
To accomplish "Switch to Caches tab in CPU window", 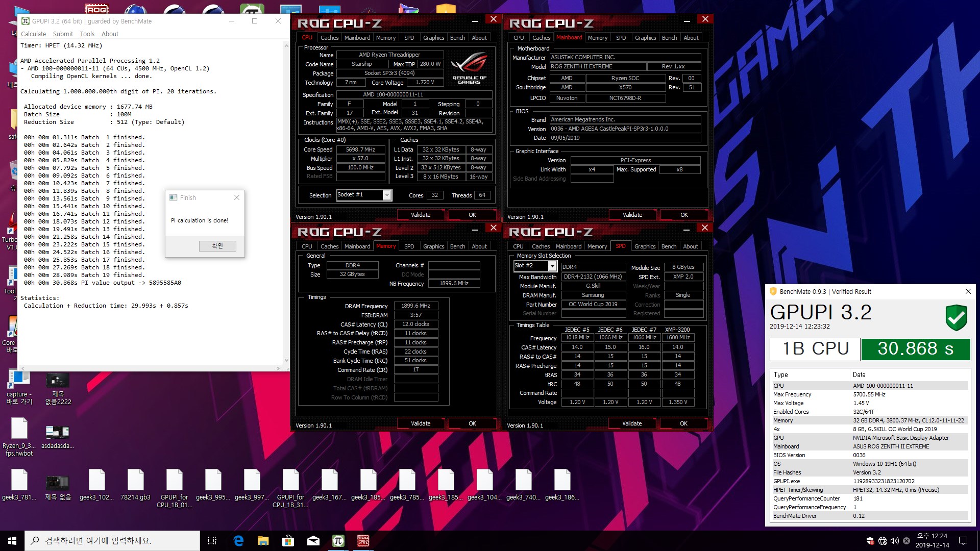I will pyautogui.click(x=329, y=38).
